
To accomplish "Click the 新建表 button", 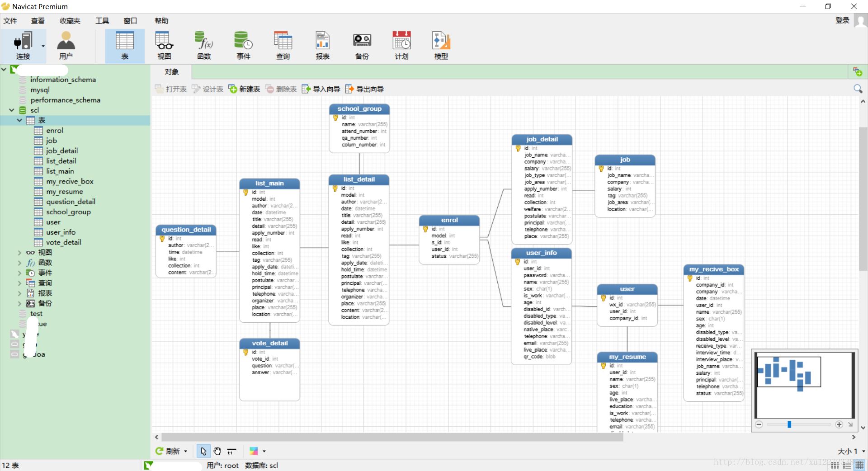I will 245,89.
